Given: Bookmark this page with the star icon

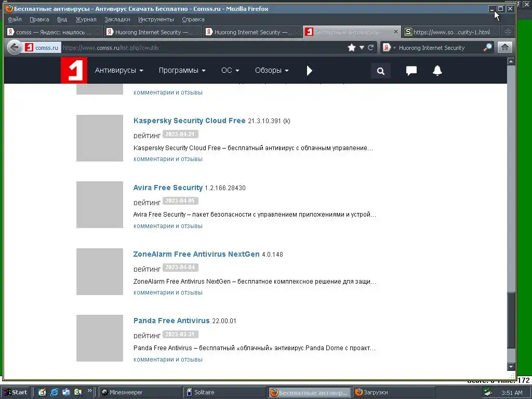Looking at the screenshot, I should coord(352,47).
